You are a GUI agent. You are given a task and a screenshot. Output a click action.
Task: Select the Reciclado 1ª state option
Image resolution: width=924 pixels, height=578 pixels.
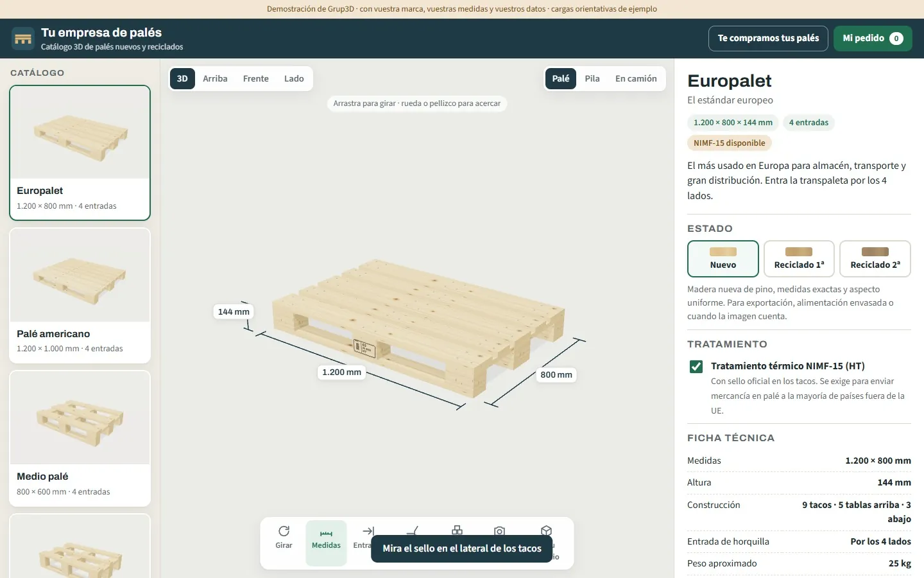pos(799,259)
